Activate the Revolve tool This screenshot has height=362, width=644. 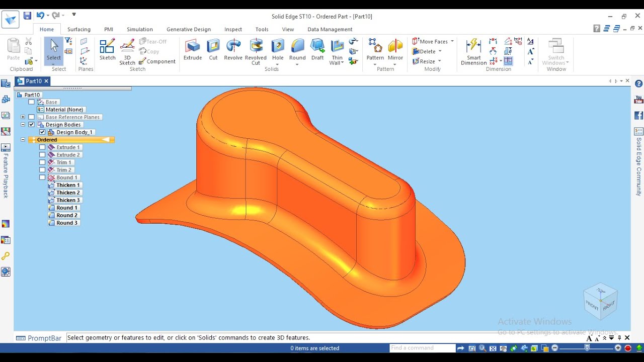pos(233,50)
